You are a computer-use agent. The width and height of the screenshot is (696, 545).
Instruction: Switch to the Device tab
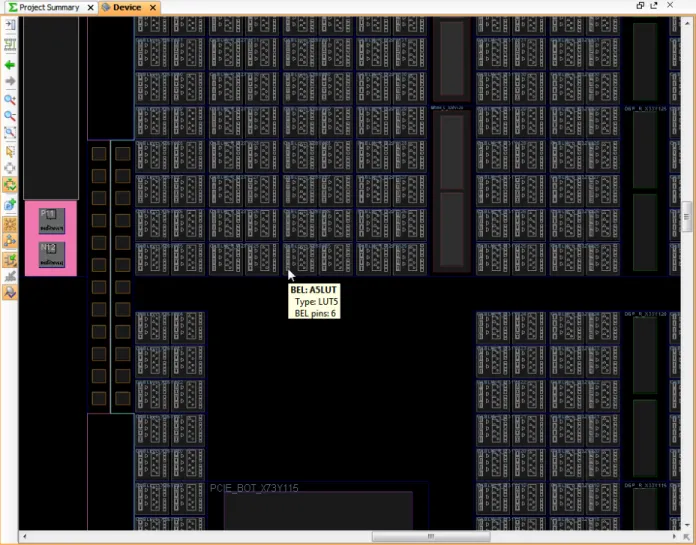pos(127,8)
